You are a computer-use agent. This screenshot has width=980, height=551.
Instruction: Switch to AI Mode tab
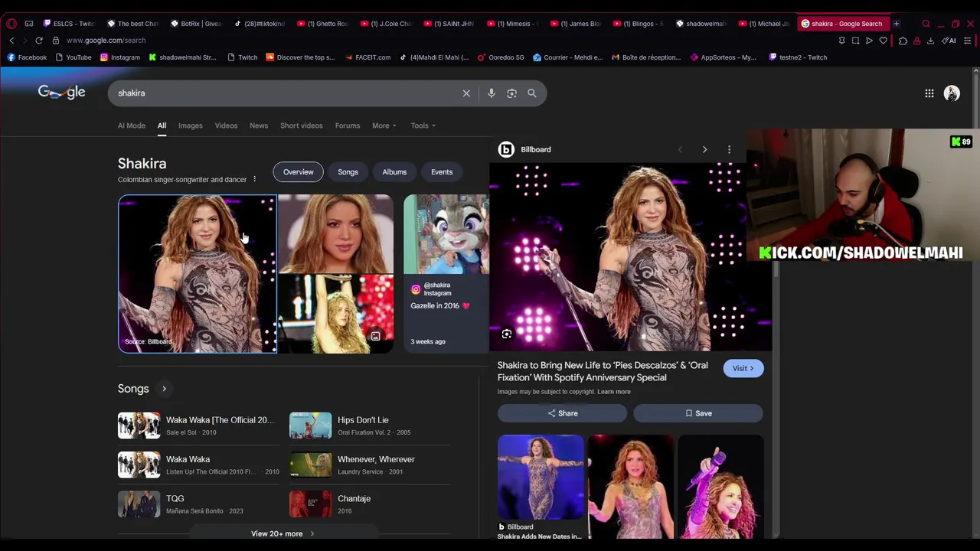click(x=132, y=126)
